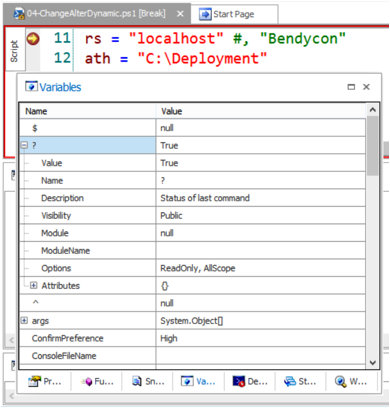Select the Va... variables bottom tab
This screenshot has width=390, height=408.
point(198,381)
